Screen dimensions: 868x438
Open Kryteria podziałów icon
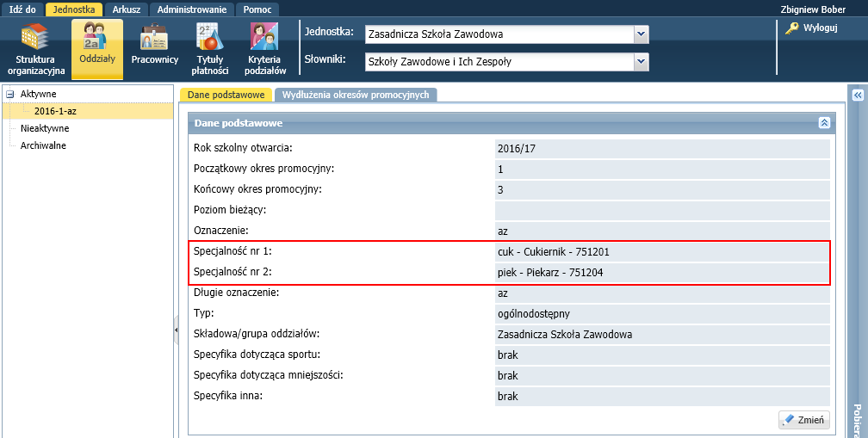tap(264, 49)
